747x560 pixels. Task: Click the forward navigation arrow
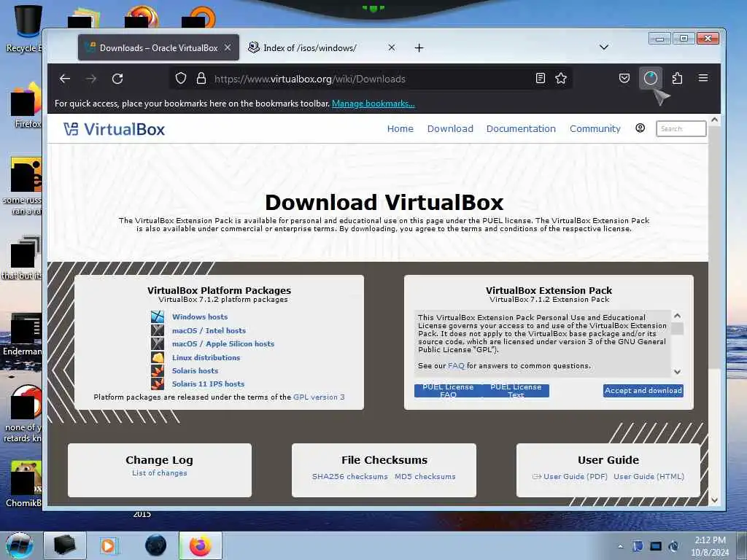tap(91, 79)
